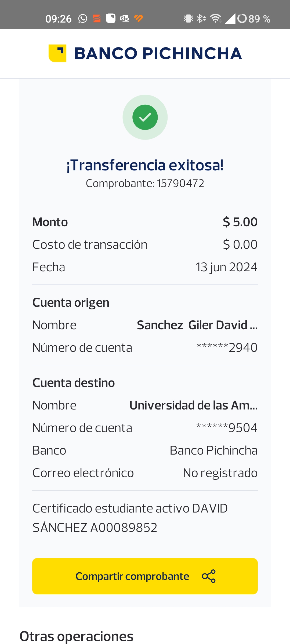Tap the share icon on yellow button
290x644 pixels.
point(209,576)
